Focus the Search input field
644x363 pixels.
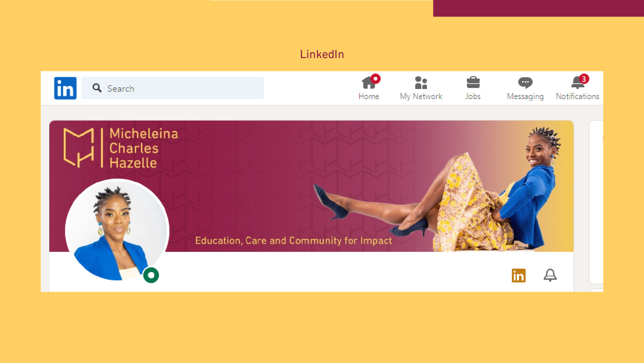click(173, 88)
